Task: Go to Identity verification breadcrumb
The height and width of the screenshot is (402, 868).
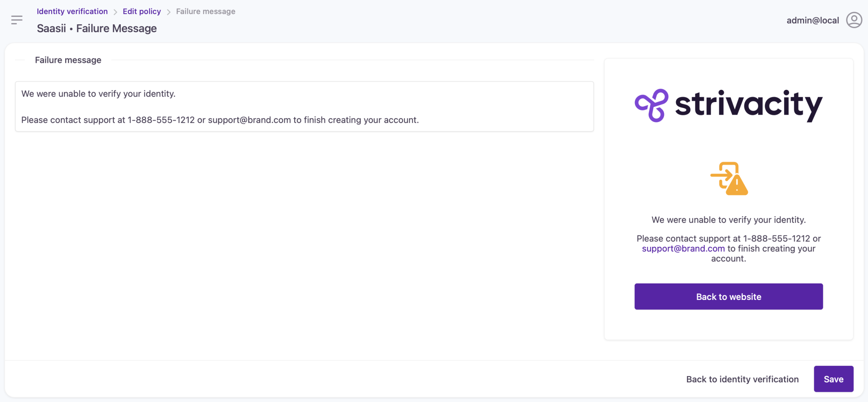Action: coord(72,11)
